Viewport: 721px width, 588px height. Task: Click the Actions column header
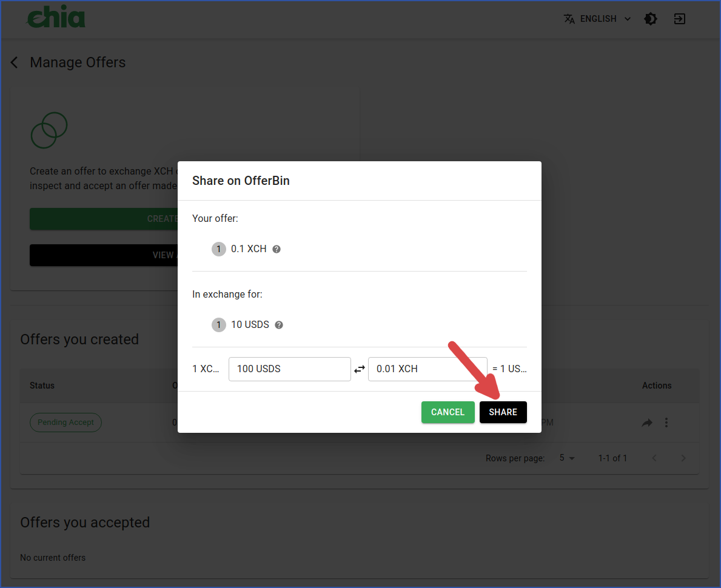tap(657, 386)
